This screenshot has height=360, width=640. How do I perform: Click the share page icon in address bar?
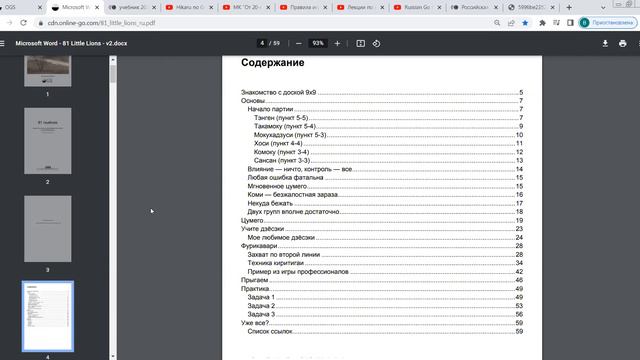511,23
